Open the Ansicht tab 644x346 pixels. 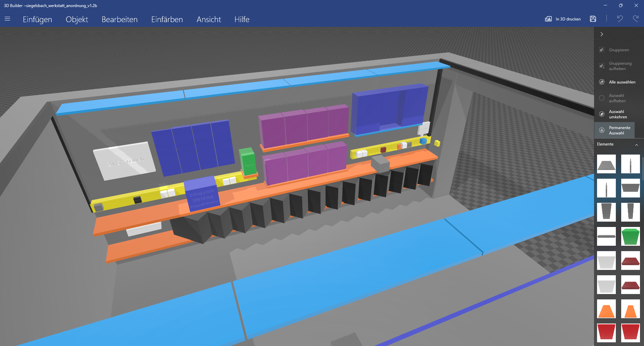209,19
